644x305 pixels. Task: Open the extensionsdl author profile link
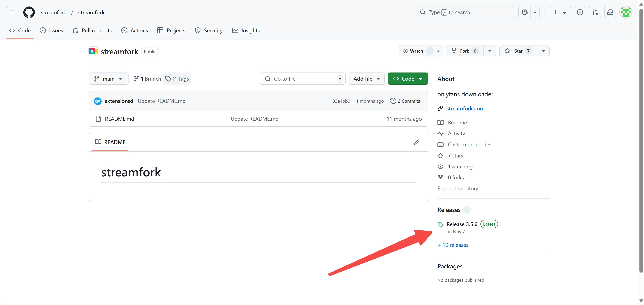point(119,101)
